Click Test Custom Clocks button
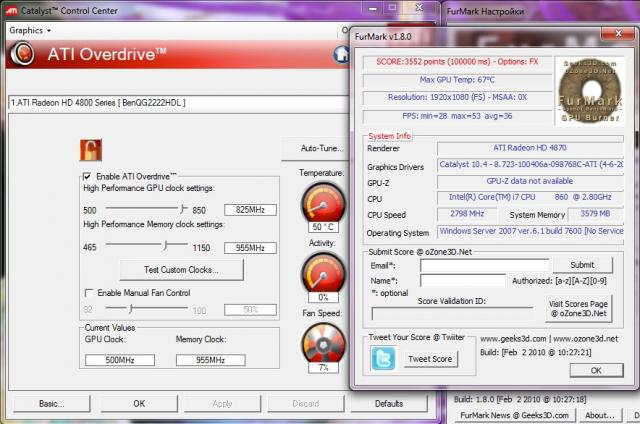Viewport: 640px width, 424px height. pyautogui.click(x=181, y=270)
